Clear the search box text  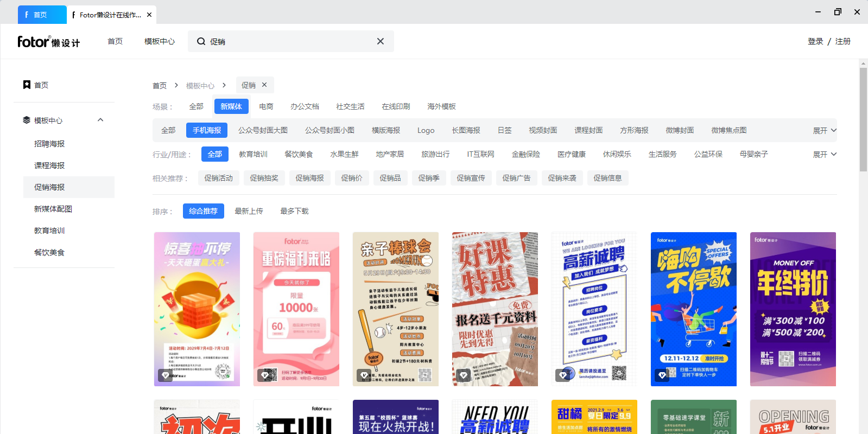click(x=380, y=41)
